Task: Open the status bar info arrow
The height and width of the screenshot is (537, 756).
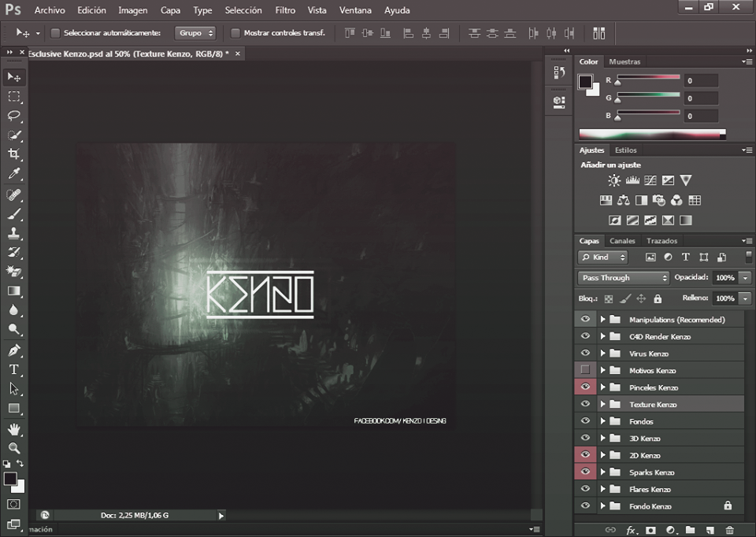Action: pyautogui.click(x=220, y=516)
